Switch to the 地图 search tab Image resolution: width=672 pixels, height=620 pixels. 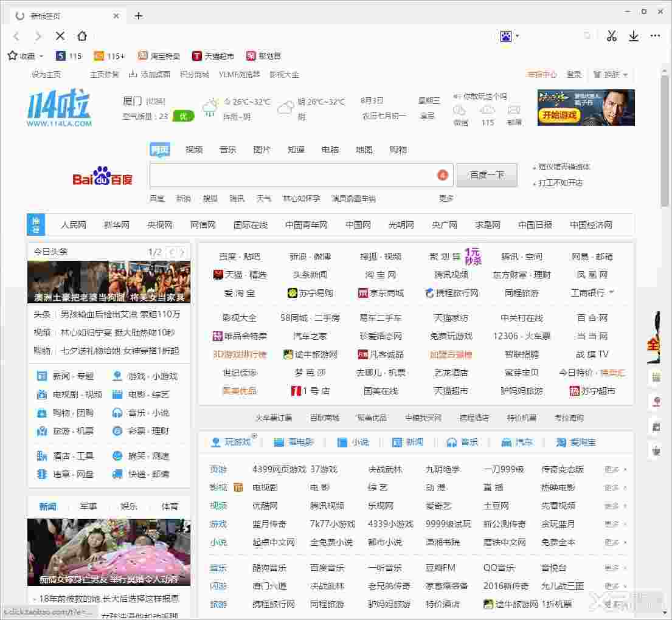pos(364,150)
